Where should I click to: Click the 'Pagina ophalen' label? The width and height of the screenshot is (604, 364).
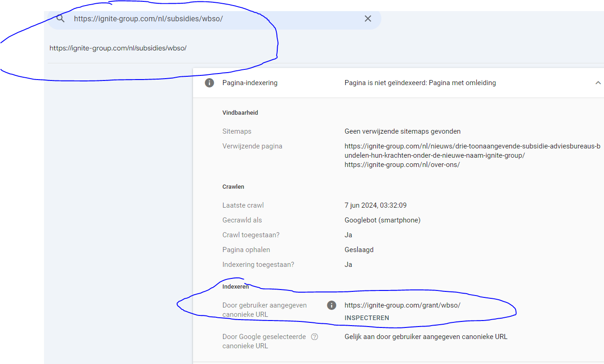(x=246, y=250)
